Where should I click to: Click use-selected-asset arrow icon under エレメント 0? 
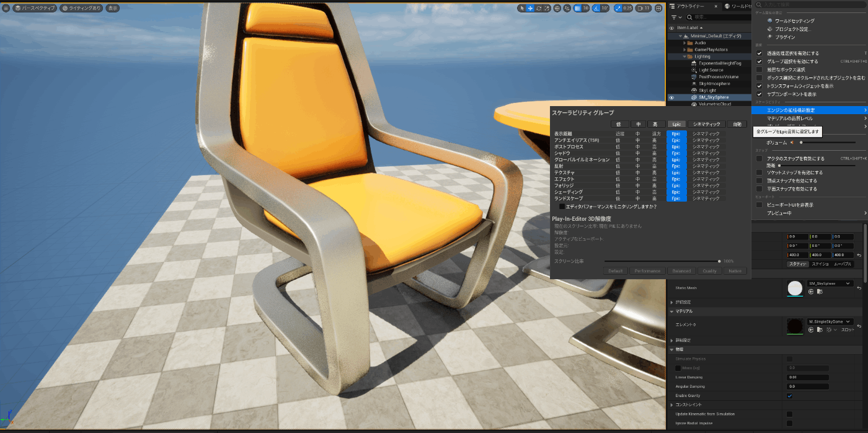pos(811,329)
